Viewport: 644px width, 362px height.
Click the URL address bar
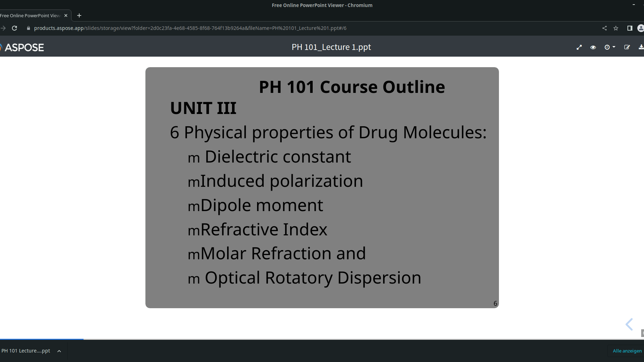pos(190,28)
